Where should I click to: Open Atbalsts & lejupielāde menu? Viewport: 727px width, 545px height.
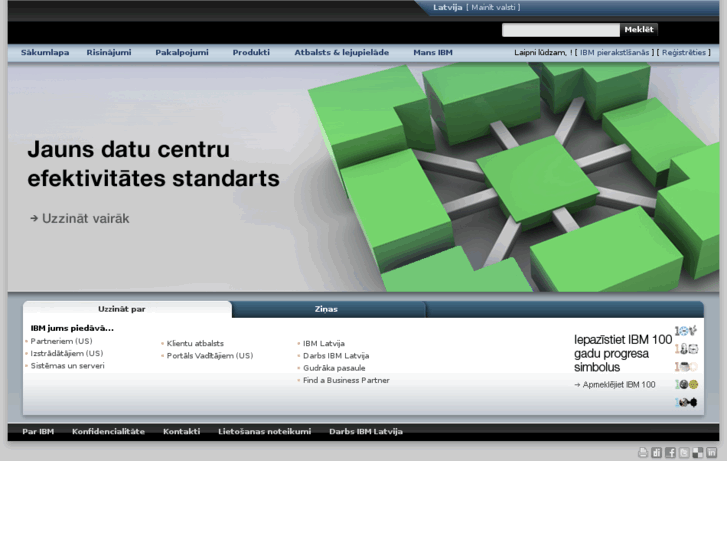[342, 52]
